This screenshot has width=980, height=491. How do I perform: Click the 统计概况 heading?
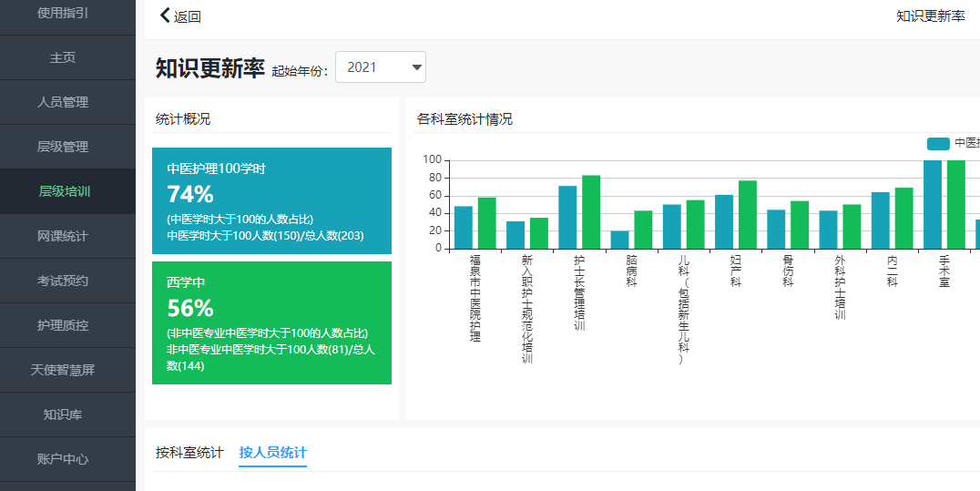click(x=183, y=119)
